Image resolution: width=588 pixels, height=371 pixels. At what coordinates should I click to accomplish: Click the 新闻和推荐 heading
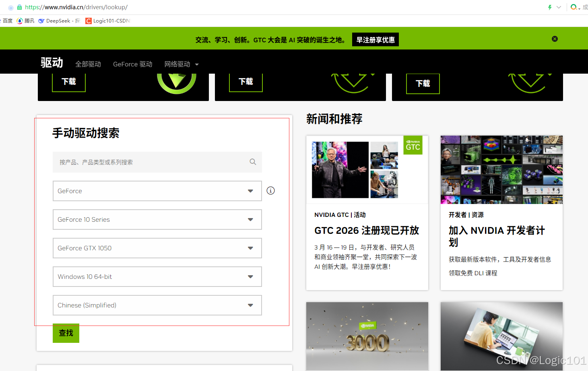coord(334,119)
